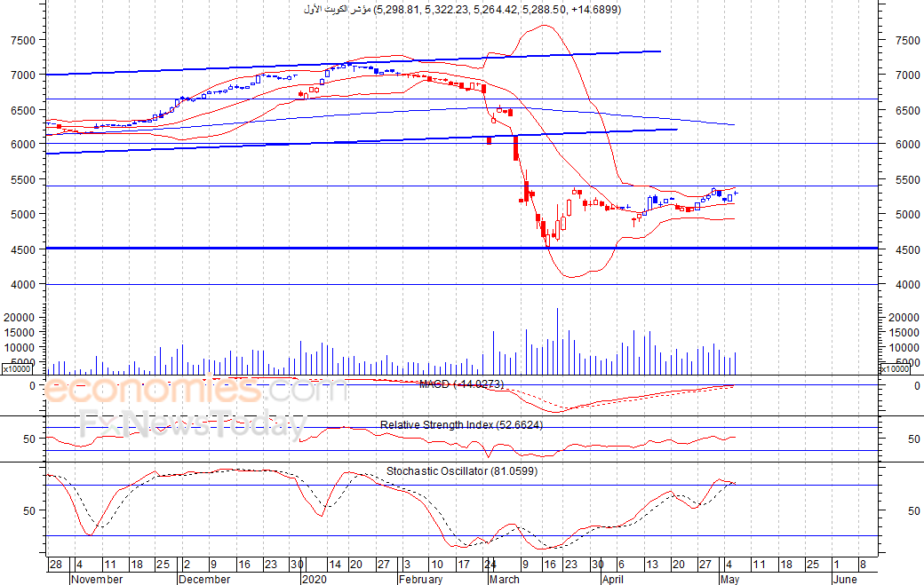Image resolution: width=924 pixels, height=585 pixels.
Task: Click the 0 label on the left MACD axis
Action: [32, 385]
